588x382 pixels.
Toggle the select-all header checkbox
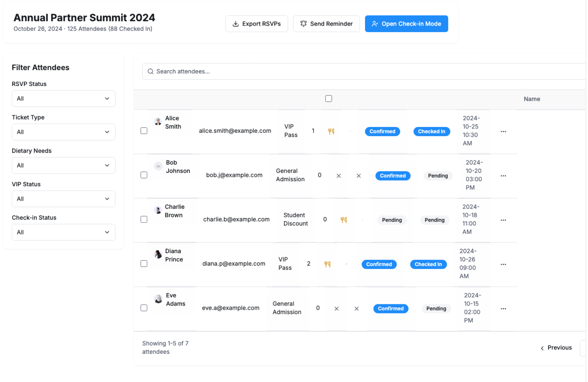(329, 99)
